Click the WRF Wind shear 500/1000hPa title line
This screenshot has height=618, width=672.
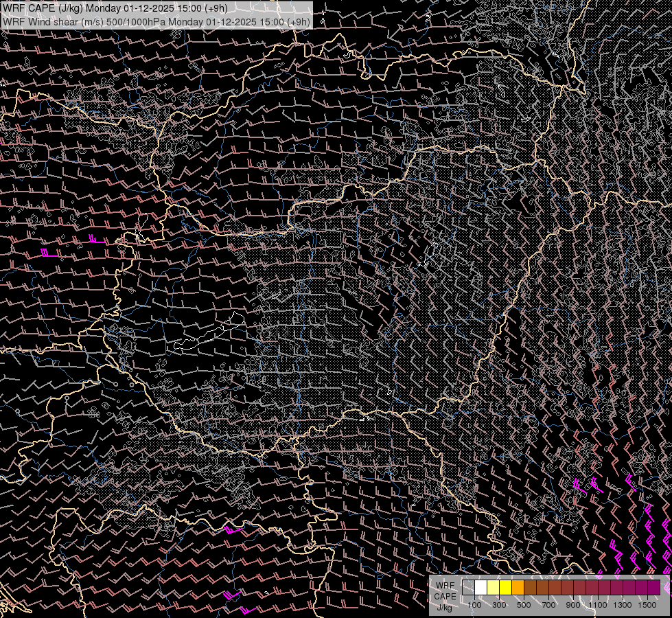tap(157, 21)
